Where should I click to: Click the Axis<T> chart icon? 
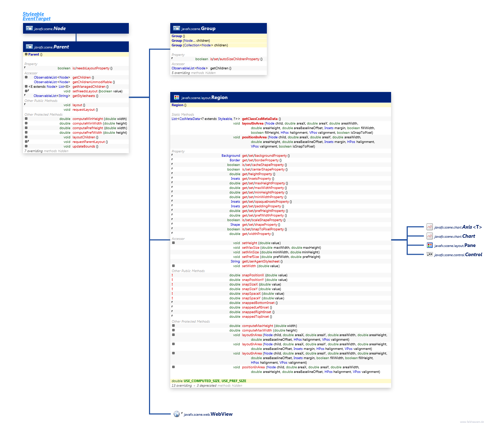point(429,227)
